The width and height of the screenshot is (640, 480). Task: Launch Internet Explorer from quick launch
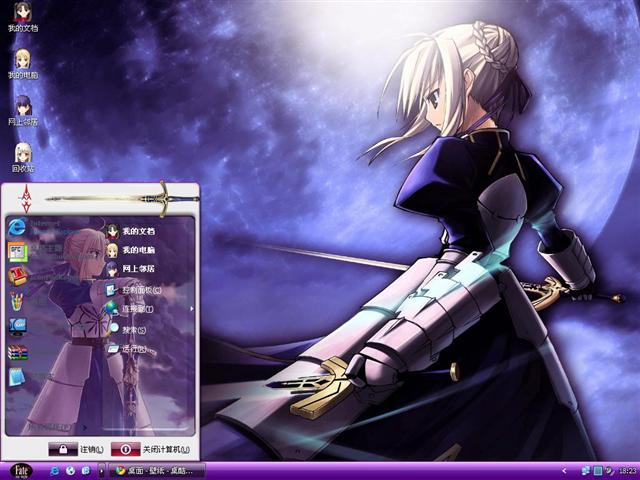[54, 471]
